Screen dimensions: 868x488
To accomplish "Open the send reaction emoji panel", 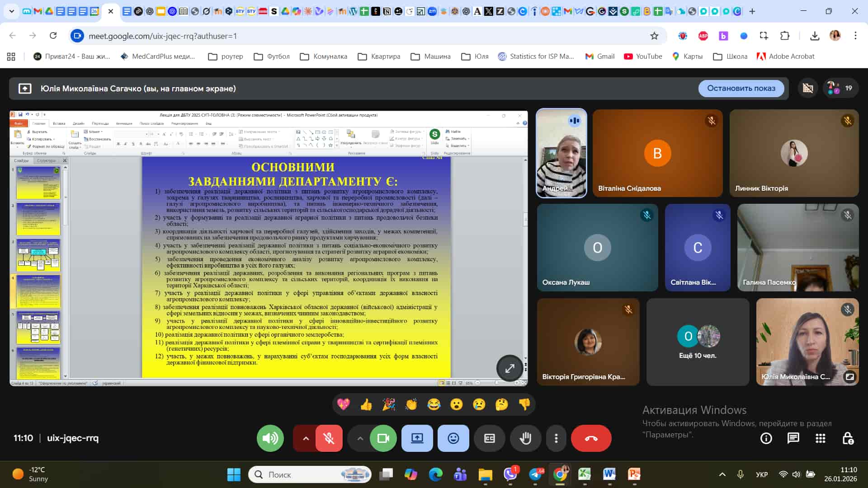I will (x=453, y=438).
